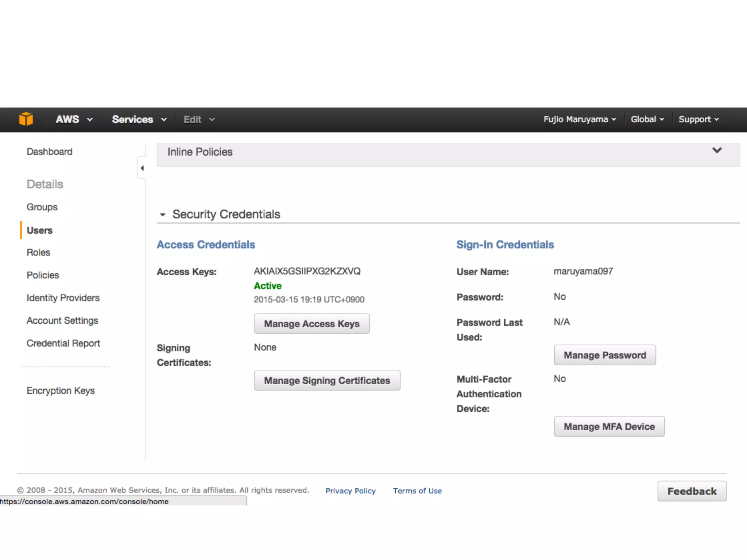
Task: Click the Manage MFA Device button
Action: [x=609, y=427]
